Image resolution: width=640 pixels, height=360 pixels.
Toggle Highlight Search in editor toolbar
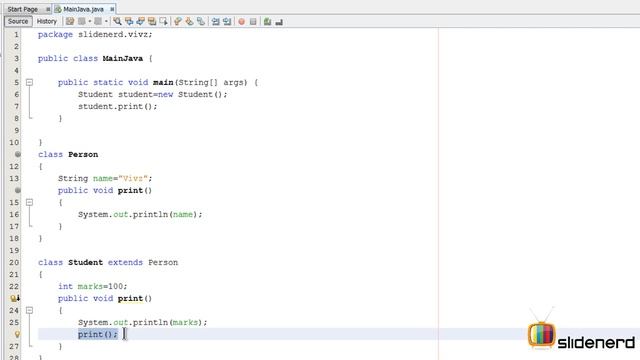pos(152,21)
